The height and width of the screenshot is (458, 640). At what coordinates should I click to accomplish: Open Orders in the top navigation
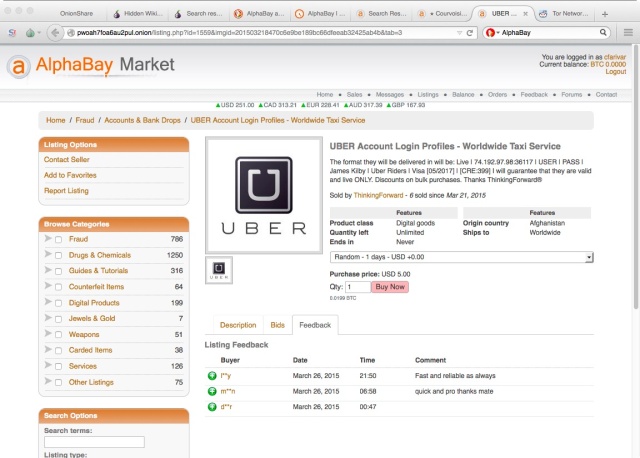pos(497,95)
